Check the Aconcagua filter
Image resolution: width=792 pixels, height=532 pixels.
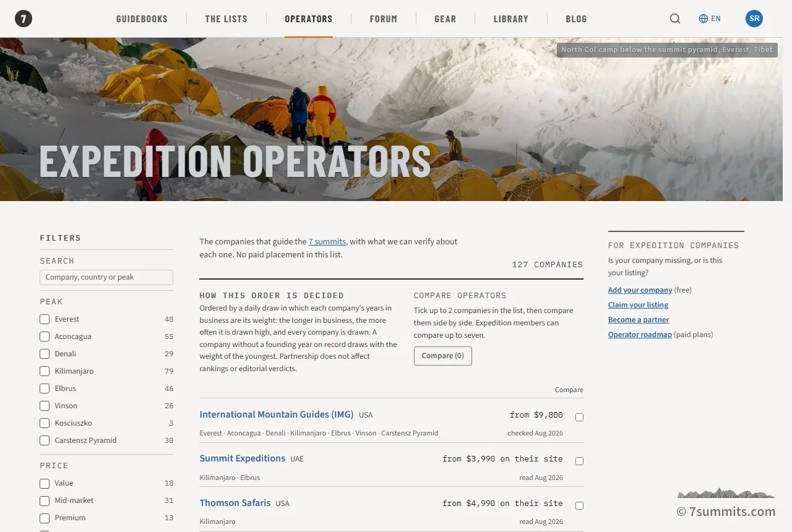coord(45,337)
